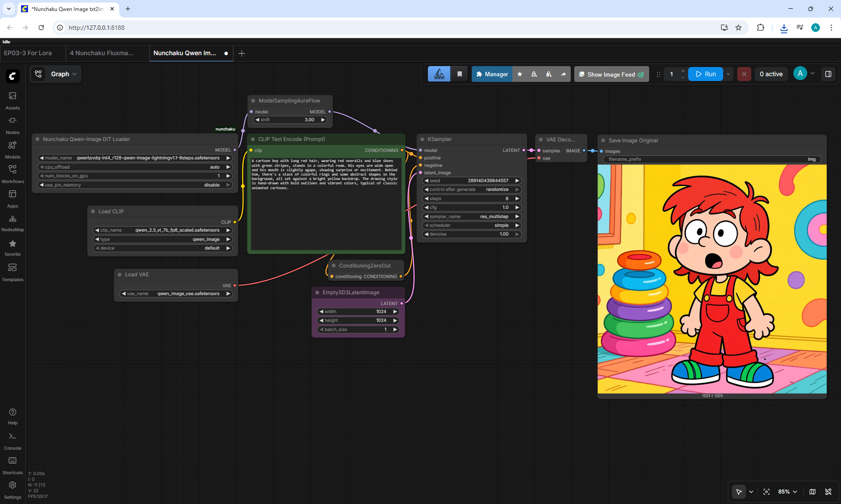Run the workflow with Run button
Screen dimensions: 841x504
point(706,74)
